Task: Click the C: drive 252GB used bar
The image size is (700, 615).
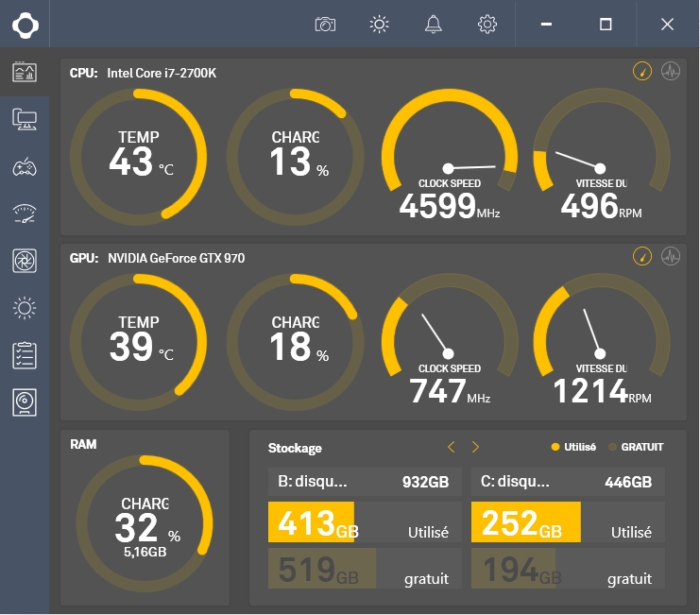Action: pyautogui.click(x=525, y=522)
